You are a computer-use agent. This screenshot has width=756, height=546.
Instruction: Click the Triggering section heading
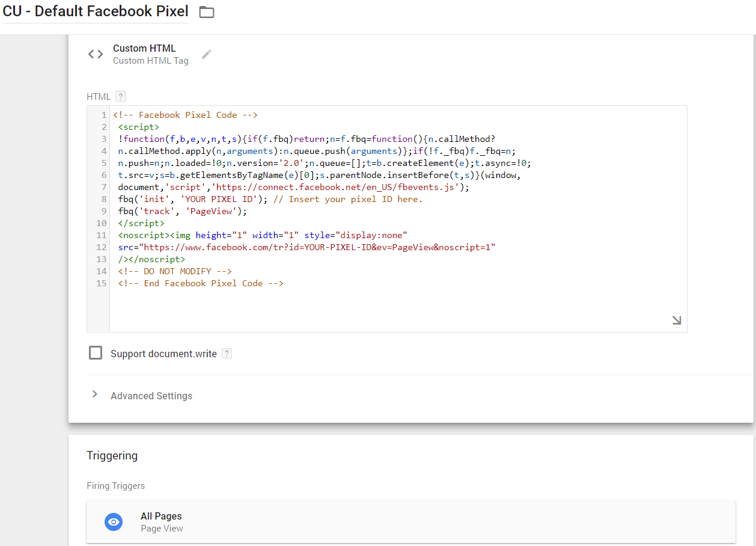pos(112,456)
